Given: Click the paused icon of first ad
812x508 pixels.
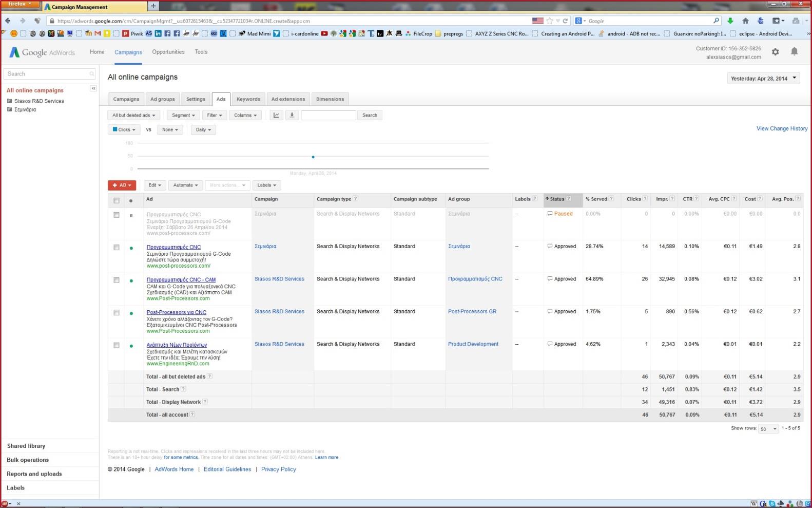Looking at the screenshot, I should (131, 216).
